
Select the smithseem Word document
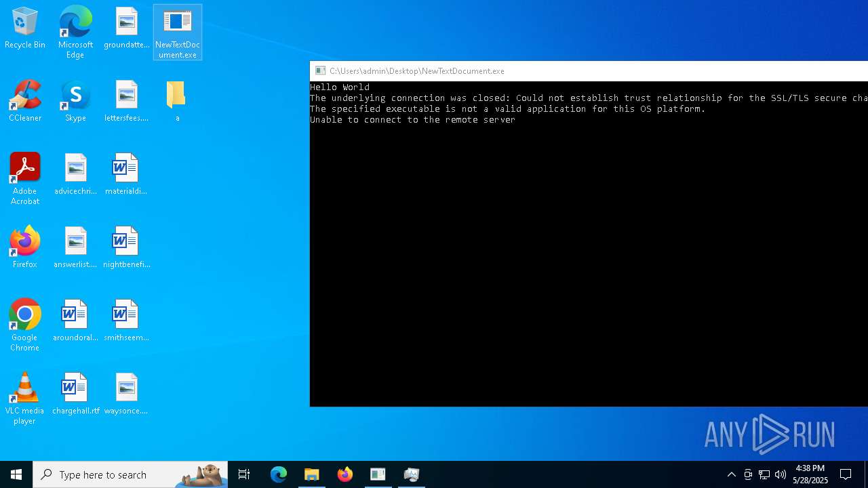(127, 321)
